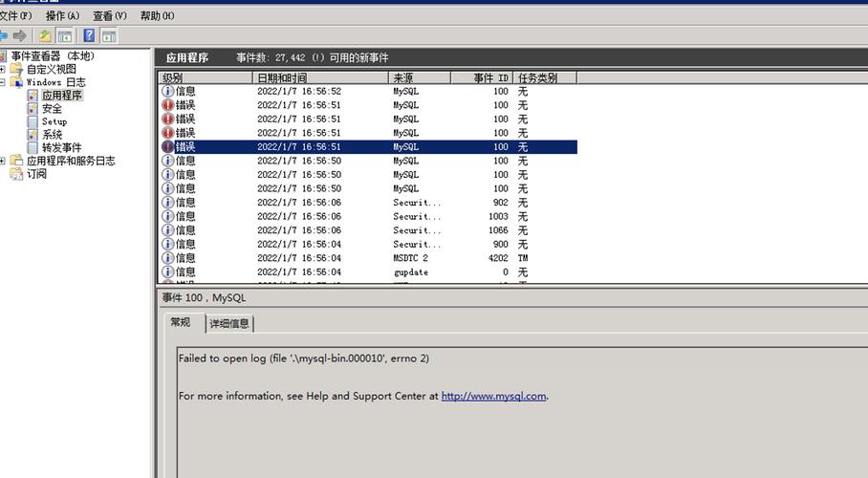The width and height of the screenshot is (868, 478).
Task: Sort by the 来源 column header
Action: tap(420, 77)
